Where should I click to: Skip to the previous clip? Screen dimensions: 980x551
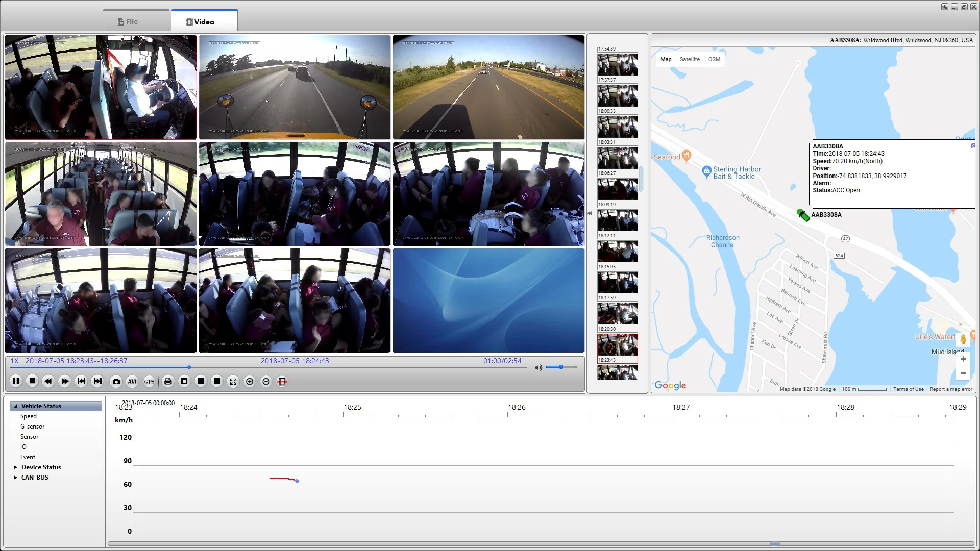(x=81, y=381)
